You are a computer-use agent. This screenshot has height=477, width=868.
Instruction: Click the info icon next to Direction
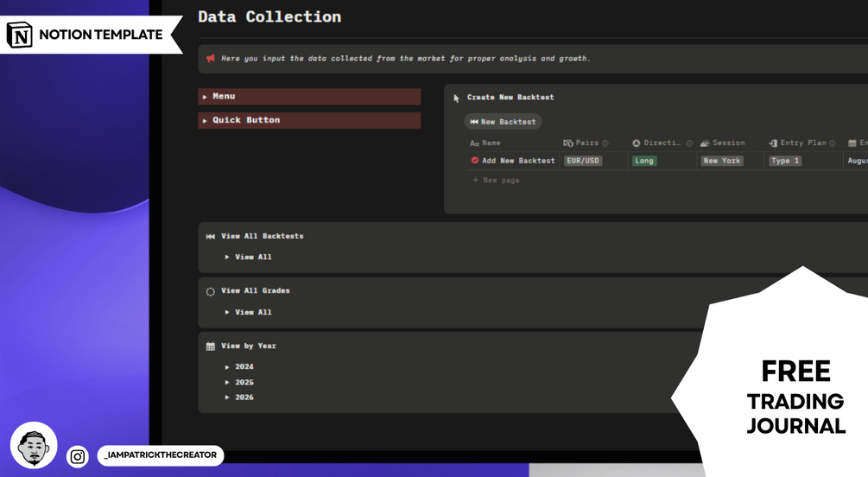coord(689,143)
